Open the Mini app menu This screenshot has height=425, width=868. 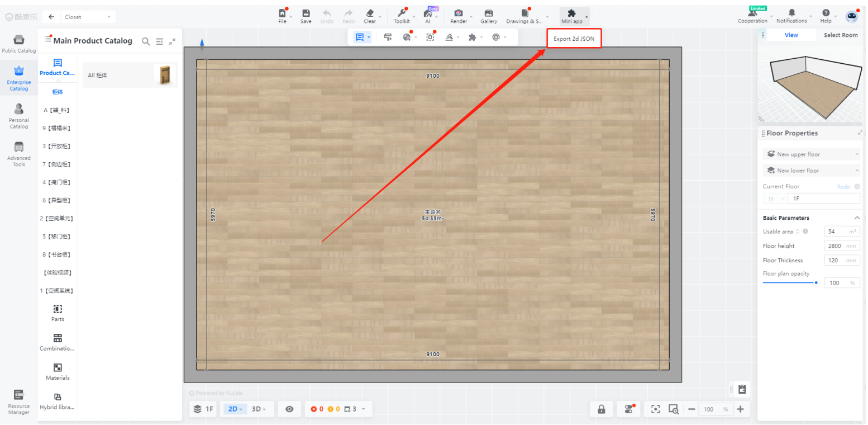click(x=571, y=16)
